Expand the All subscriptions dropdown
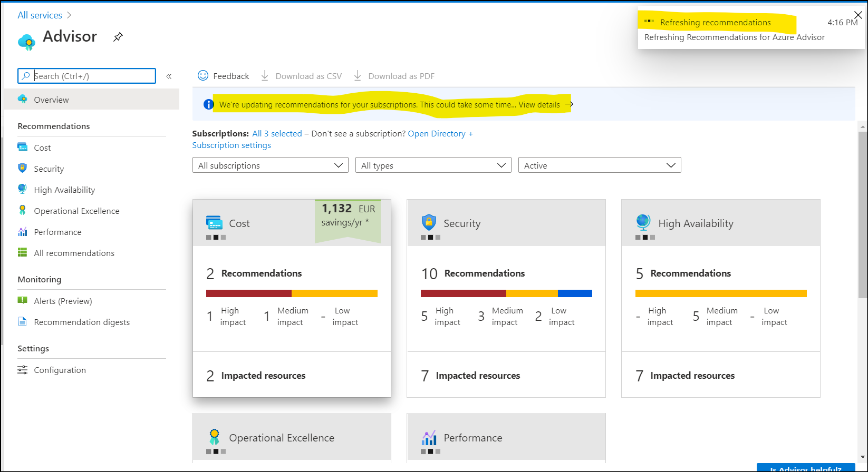Viewport: 868px width, 472px height. [x=270, y=165]
